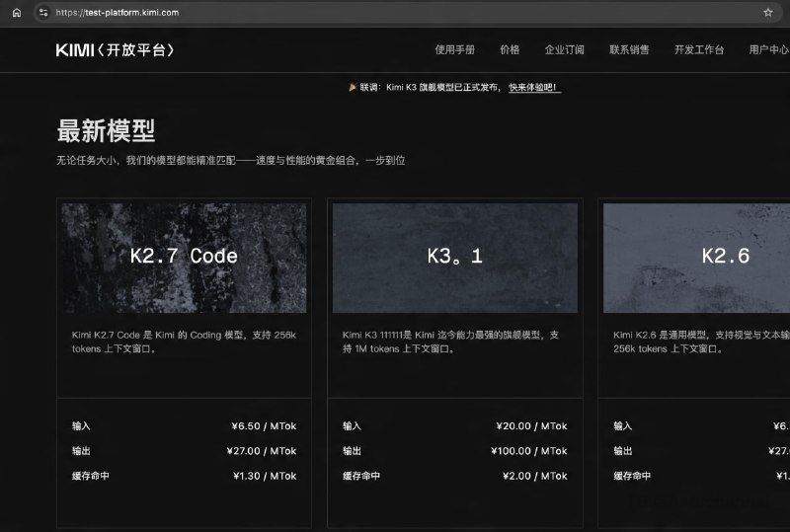
Task: Open the 价格 menu item
Action: pos(510,50)
